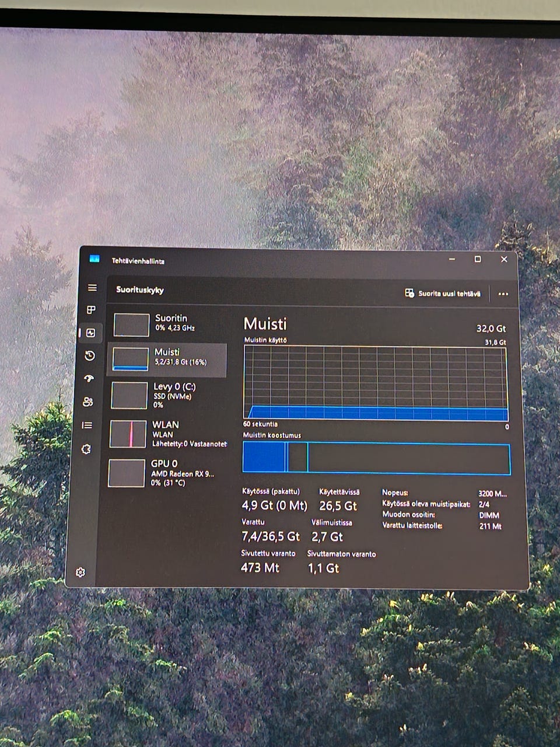Close the Task Manager window

point(504,259)
